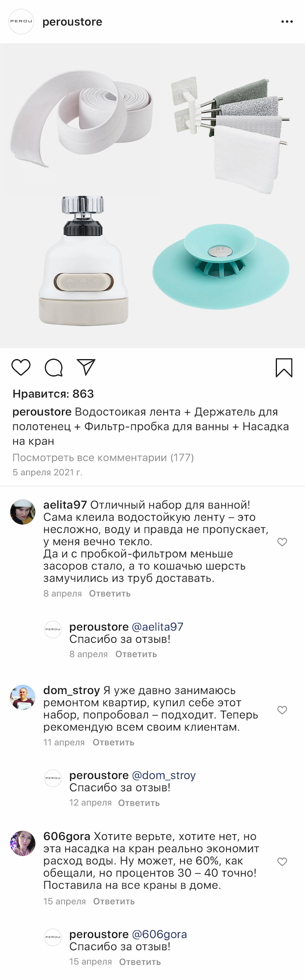Share post via paper plane icon
305x980 pixels.
tap(86, 367)
